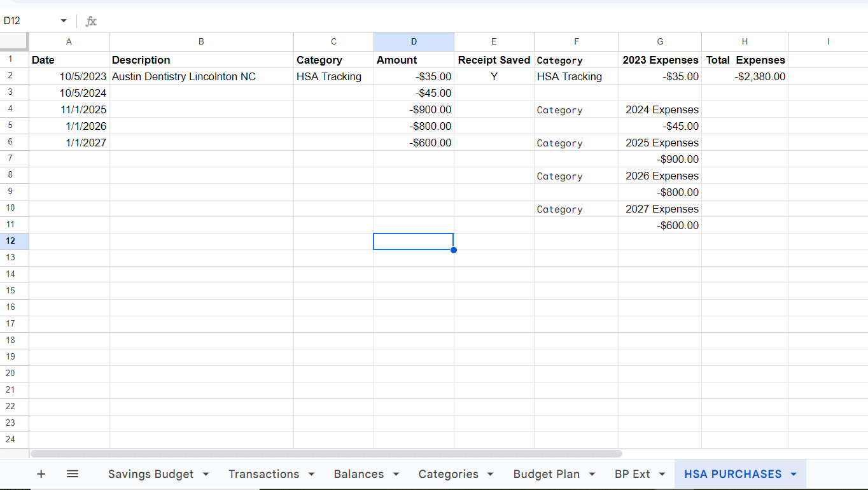The width and height of the screenshot is (868, 490).
Task: Open Savings Budget tab dropdown arrow
Action: (x=206, y=474)
